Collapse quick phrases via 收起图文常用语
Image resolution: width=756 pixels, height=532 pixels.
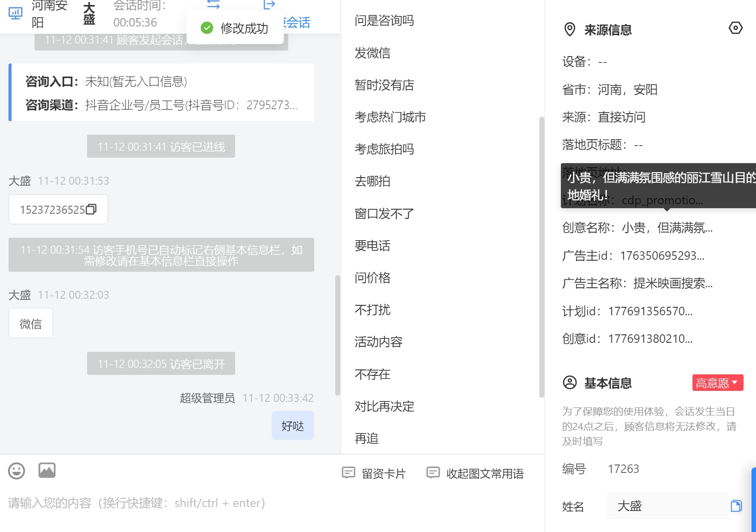pyautogui.click(x=475, y=473)
